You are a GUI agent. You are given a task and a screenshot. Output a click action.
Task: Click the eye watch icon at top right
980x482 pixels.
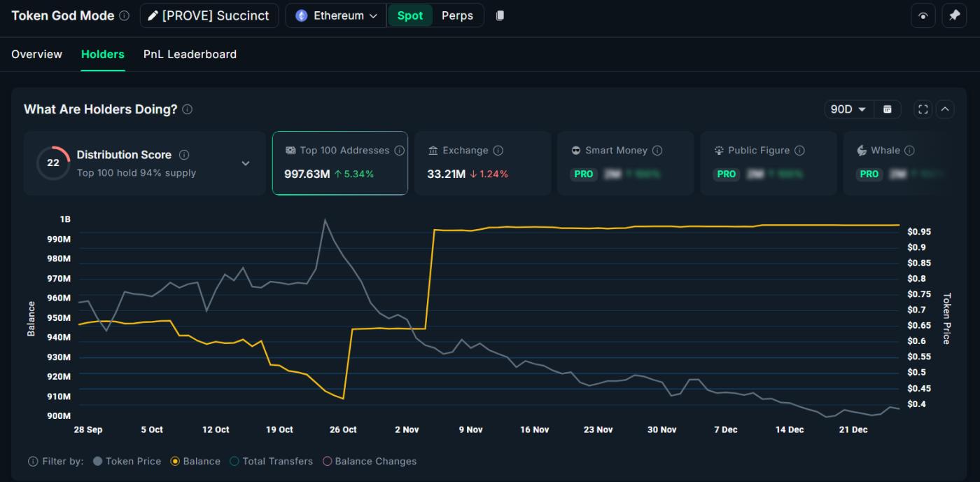[x=923, y=15]
